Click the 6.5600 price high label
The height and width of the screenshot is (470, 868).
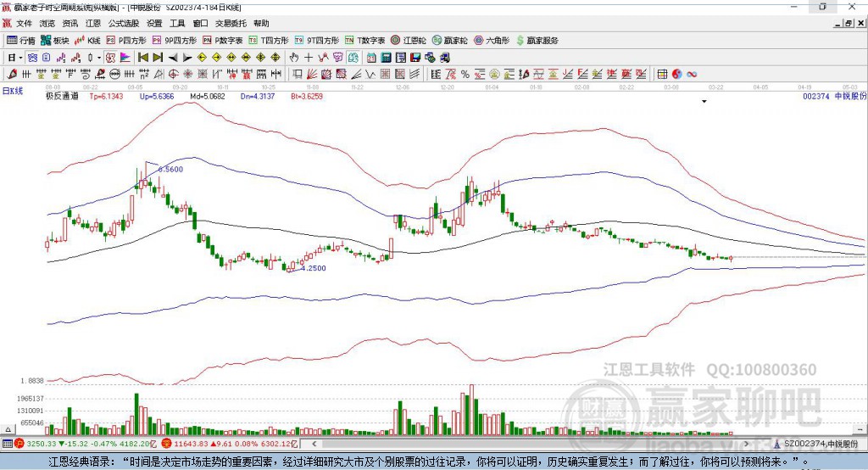(170, 170)
